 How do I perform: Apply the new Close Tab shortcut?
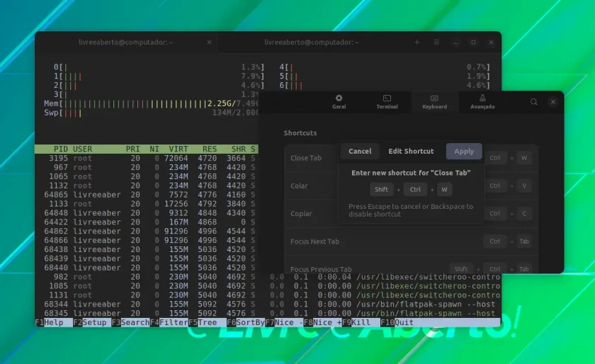(x=464, y=151)
